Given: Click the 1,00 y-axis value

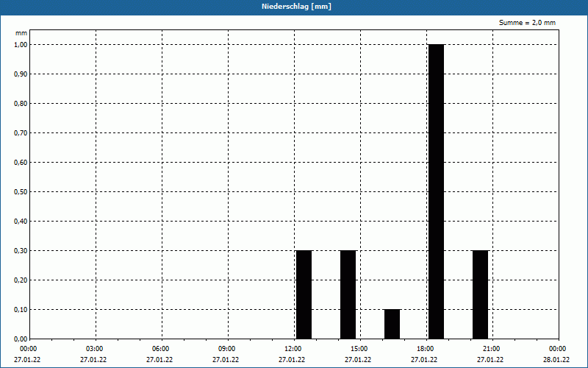Looking at the screenshot, I should click(21, 45).
